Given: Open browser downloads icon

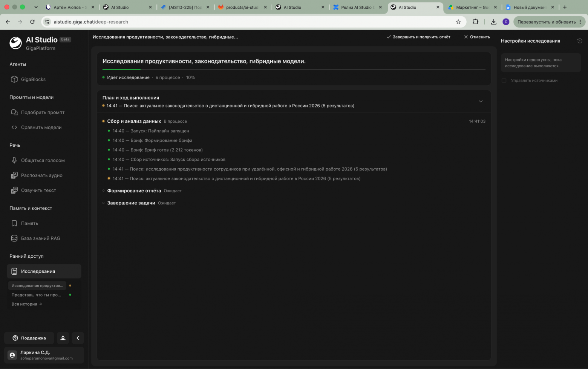Looking at the screenshot, I should [494, 22].
